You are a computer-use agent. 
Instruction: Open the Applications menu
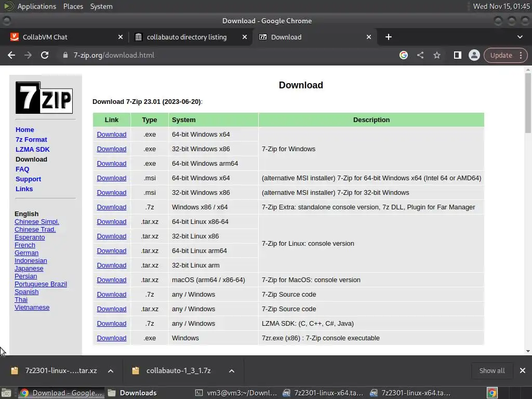click(37, 6)
